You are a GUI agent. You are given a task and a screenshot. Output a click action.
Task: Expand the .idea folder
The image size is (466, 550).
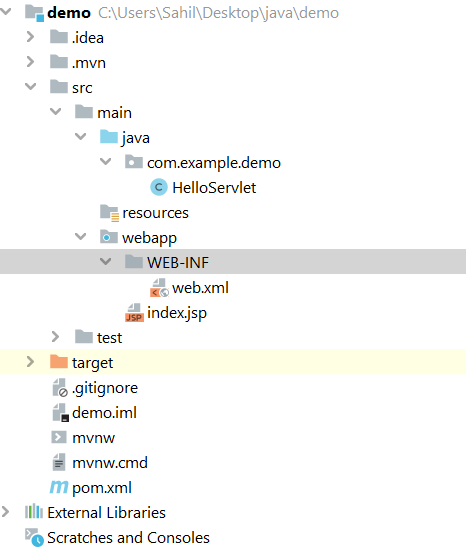pos(31,37)
